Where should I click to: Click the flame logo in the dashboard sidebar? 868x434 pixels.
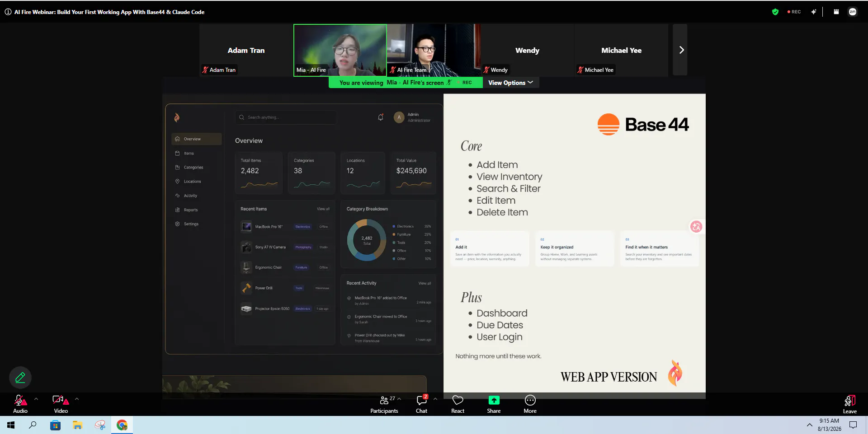click(x=177, y=117)
